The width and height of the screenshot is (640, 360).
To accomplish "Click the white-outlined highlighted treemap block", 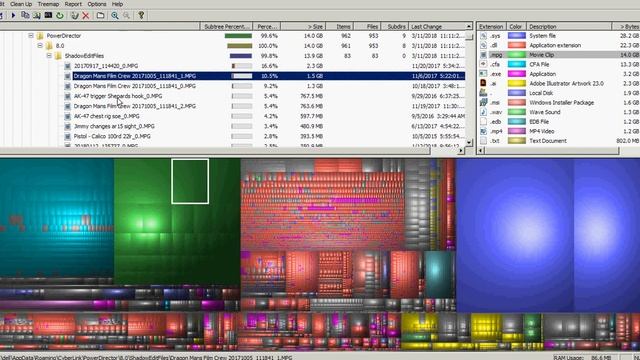I will coord(190,181).
